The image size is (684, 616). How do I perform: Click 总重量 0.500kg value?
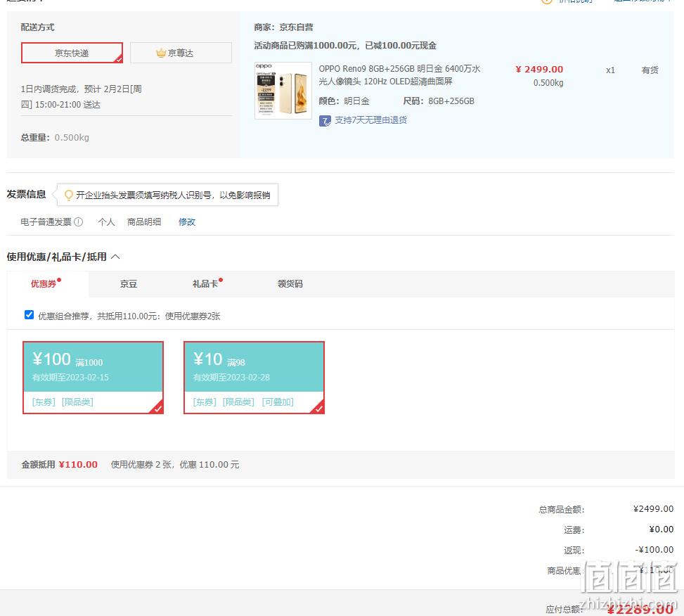coord(72,137)
